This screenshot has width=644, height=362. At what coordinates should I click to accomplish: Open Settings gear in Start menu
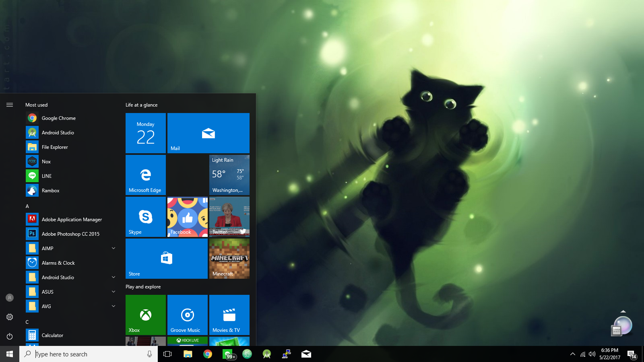10,317
